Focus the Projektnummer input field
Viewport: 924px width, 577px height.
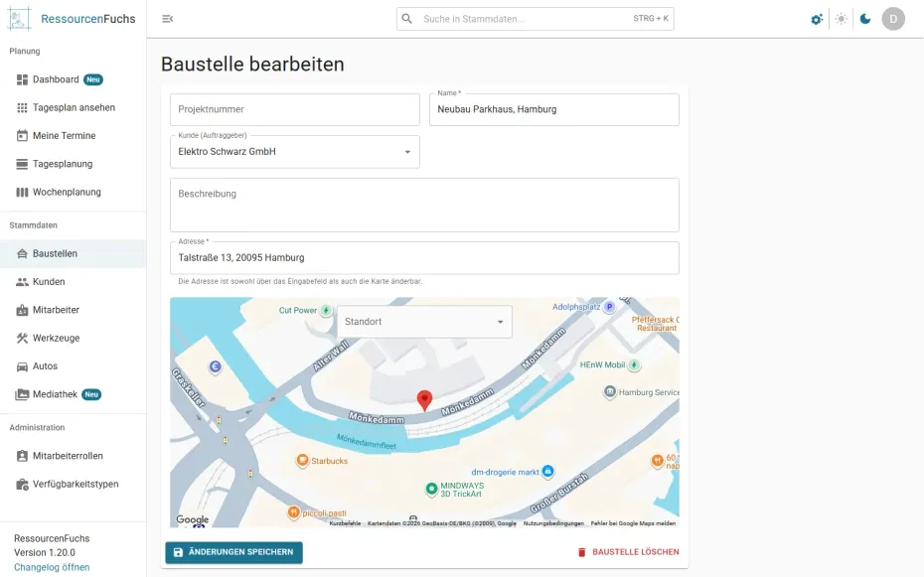click(295, 109)
